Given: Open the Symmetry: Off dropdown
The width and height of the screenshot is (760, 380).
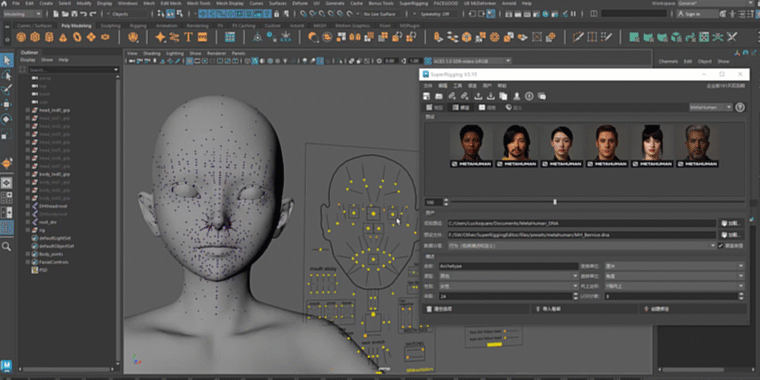Looking at the screenshot, I should [x=438, y=14].
